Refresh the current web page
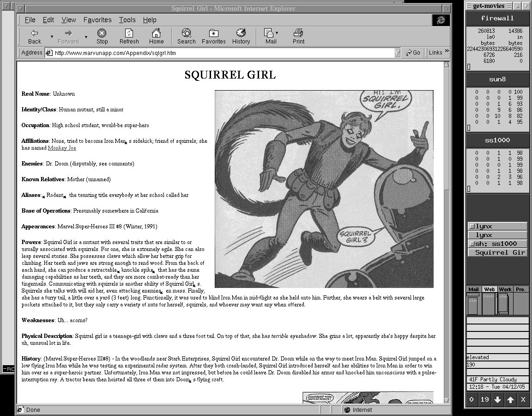 [129, 37]
